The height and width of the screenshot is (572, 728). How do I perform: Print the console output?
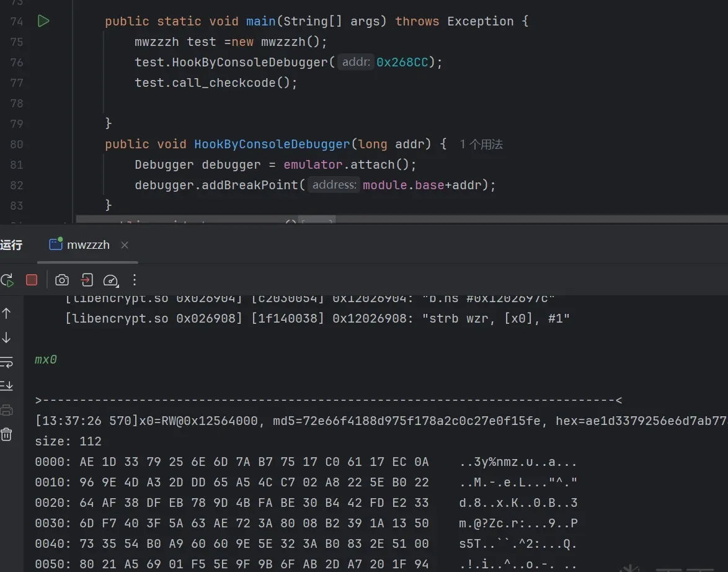click(6, 410)
